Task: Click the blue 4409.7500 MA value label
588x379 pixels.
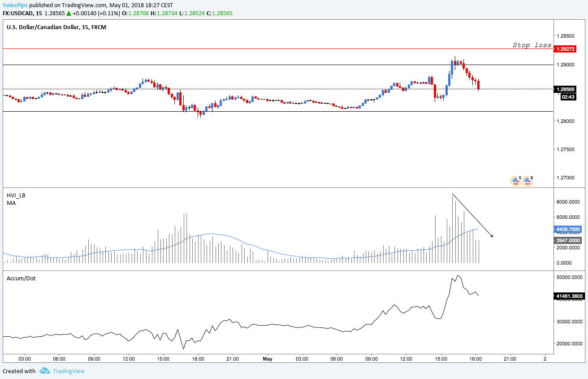Action: pyautogui.click(x=568, y=229)
